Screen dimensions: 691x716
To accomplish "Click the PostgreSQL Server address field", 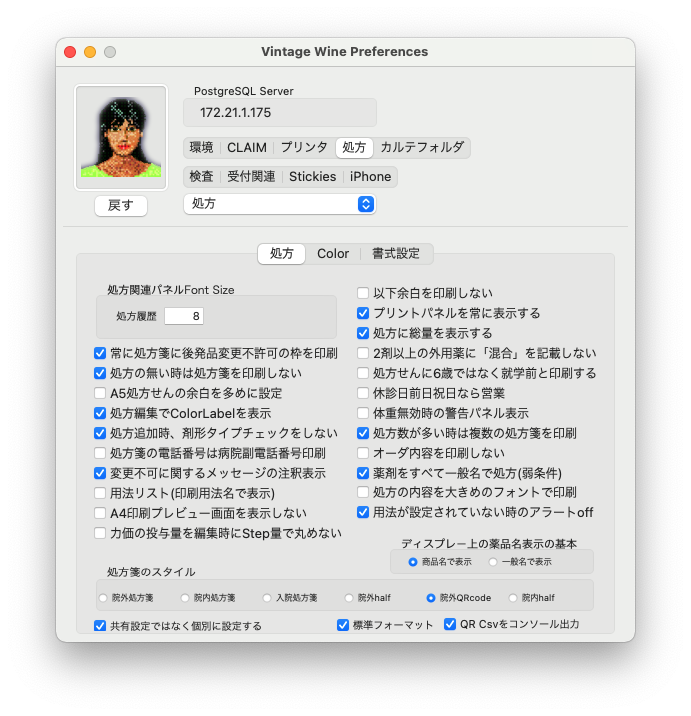I will [280, 112].
